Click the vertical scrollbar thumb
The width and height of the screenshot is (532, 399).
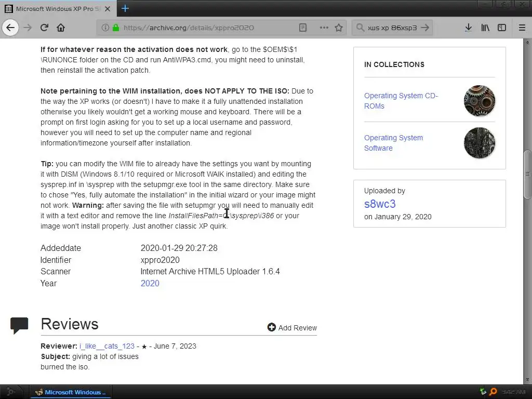coord(527,175)
